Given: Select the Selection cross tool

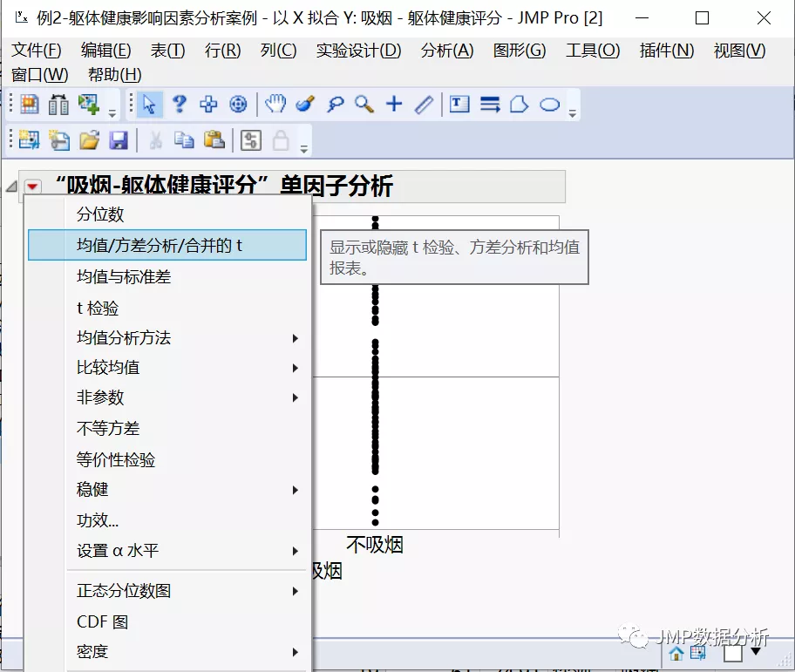Looking at the screenshot, I should click(208, 105).
